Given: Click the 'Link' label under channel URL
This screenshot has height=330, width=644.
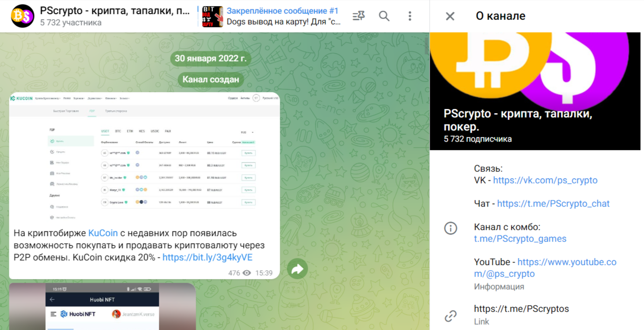Looking at the screenshot, I should click(481, 322).
